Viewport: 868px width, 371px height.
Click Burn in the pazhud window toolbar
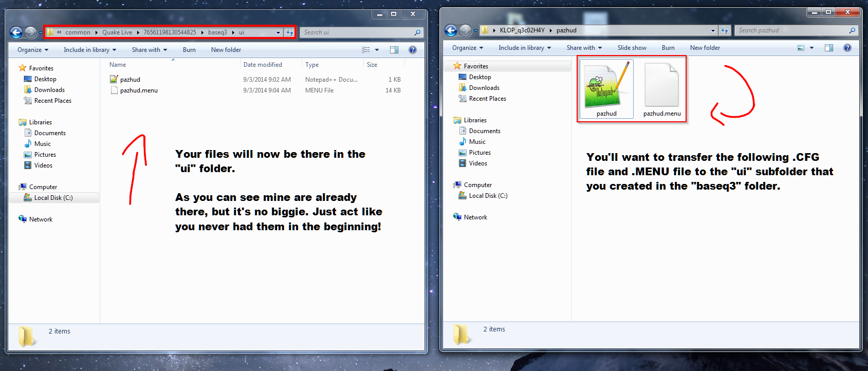click(x=668, y=48)
